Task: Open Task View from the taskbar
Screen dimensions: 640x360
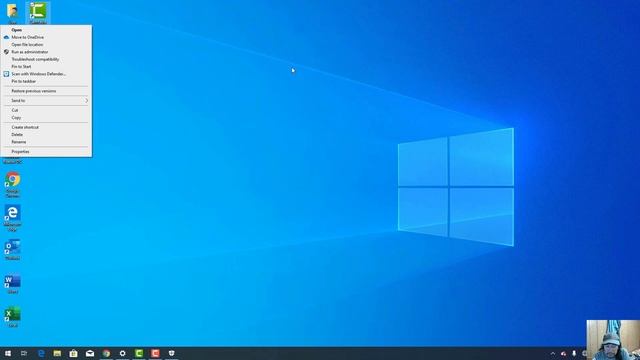Action: (24, 353)
